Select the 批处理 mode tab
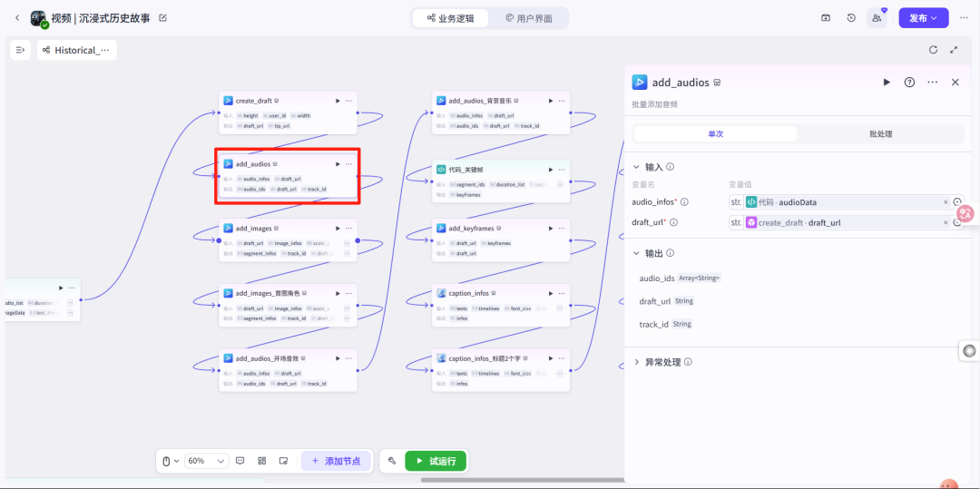 click(x=880, y=133)
